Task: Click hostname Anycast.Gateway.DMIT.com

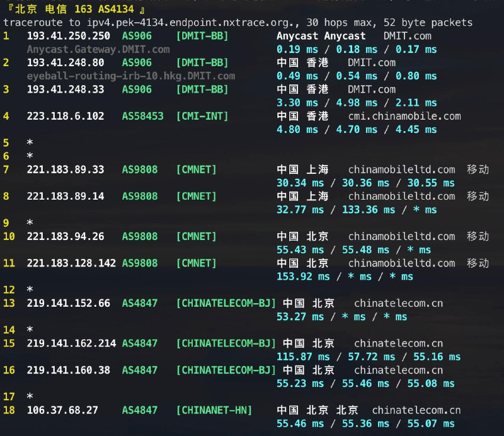Action: (98, 49)
